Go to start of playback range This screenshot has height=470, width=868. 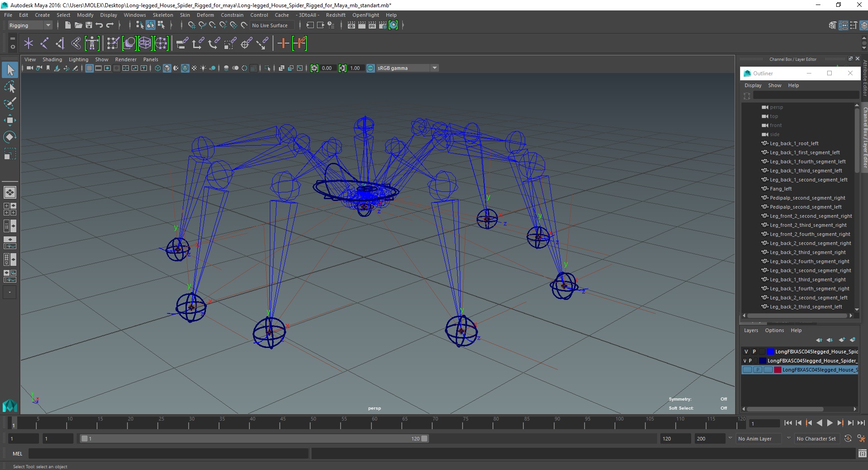(788, 423)
